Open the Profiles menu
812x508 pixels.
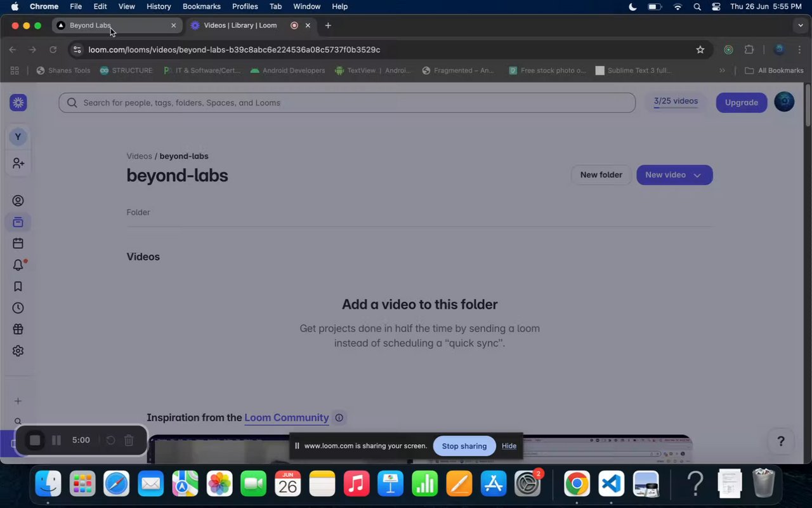pos(245,6)
